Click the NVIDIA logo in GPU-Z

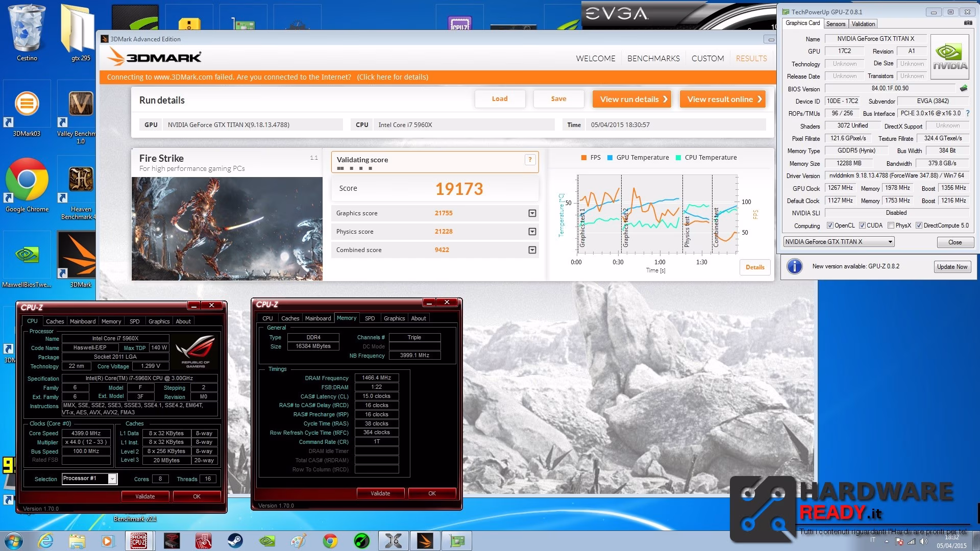tap(949, 57)
